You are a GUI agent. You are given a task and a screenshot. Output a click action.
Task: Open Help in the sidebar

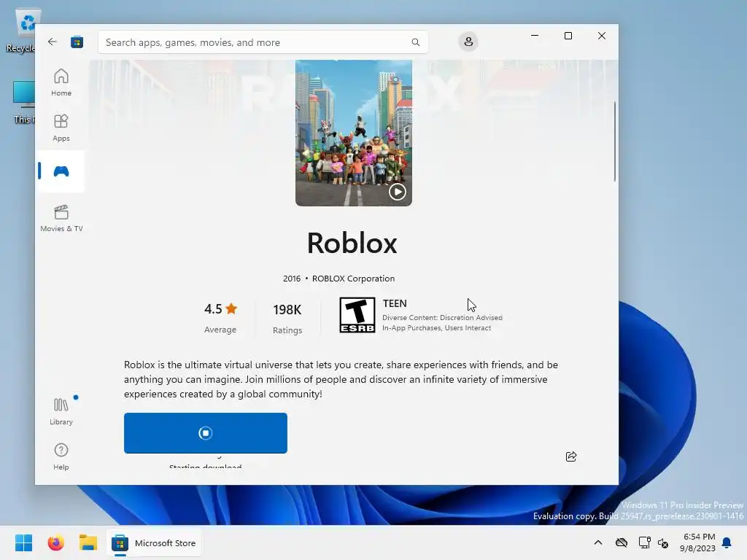coord(61,456)
